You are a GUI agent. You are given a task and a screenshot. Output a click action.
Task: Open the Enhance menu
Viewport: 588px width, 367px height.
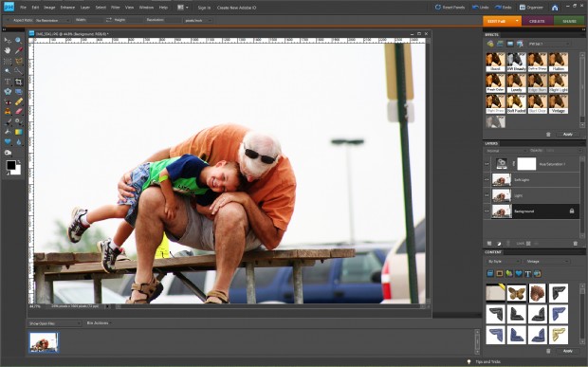(67, 8)
